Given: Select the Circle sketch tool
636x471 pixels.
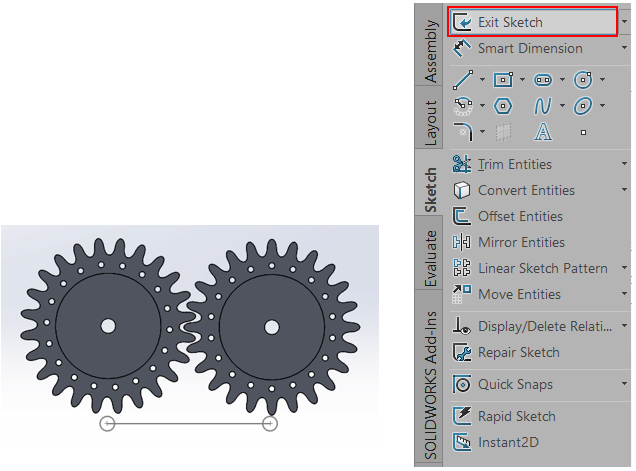Looking at the screenshot, I should 583,80.
